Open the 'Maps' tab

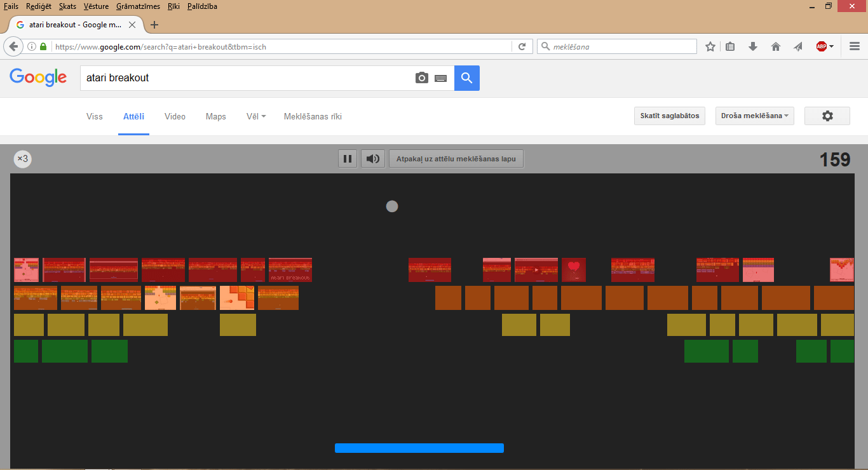pyautogui.click(x=216, y=116)
